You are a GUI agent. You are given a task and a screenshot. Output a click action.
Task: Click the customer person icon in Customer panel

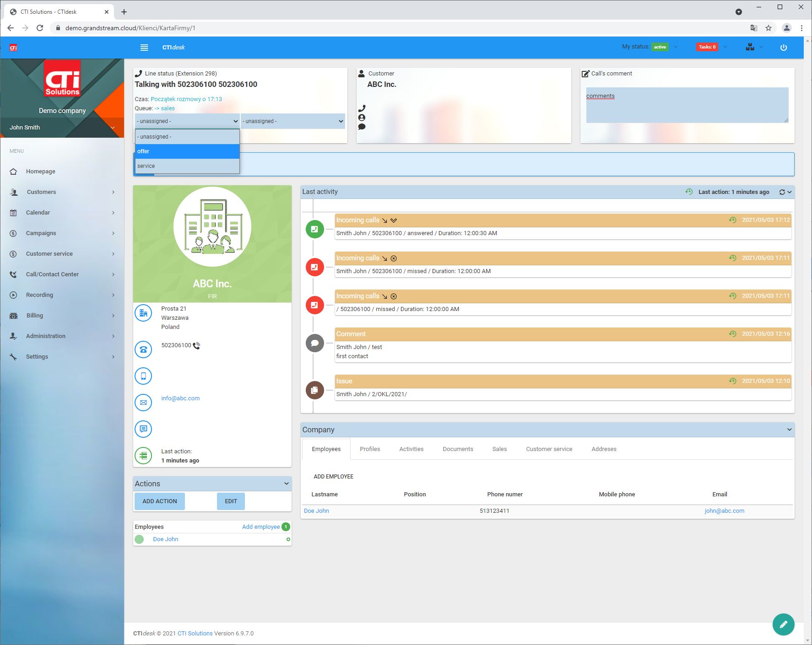click(x=362, y=118)
